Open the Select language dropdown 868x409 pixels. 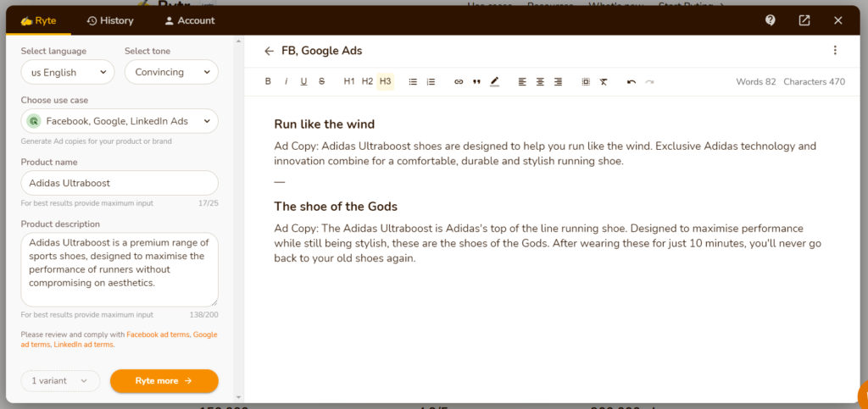coord(68,72)
